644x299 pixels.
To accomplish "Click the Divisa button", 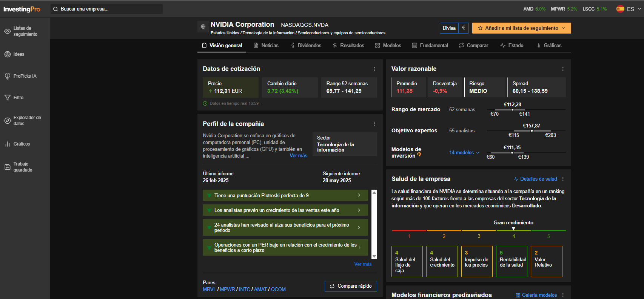I will tap(449, 28).
